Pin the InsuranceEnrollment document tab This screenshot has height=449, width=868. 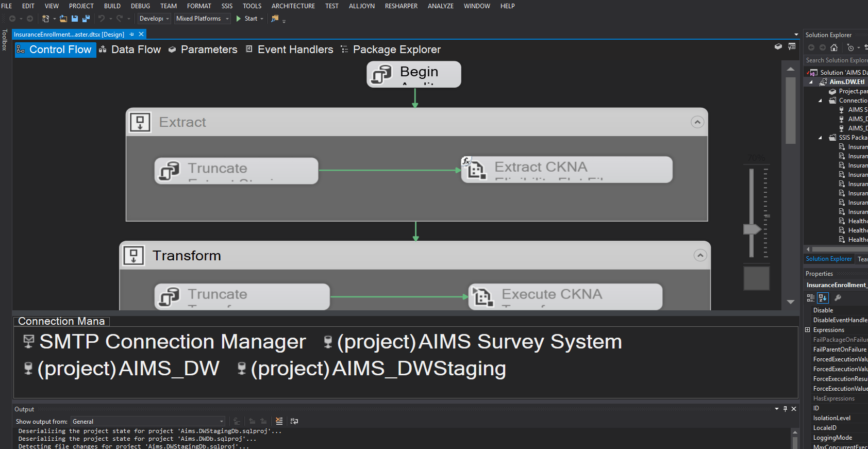point(132,35)
